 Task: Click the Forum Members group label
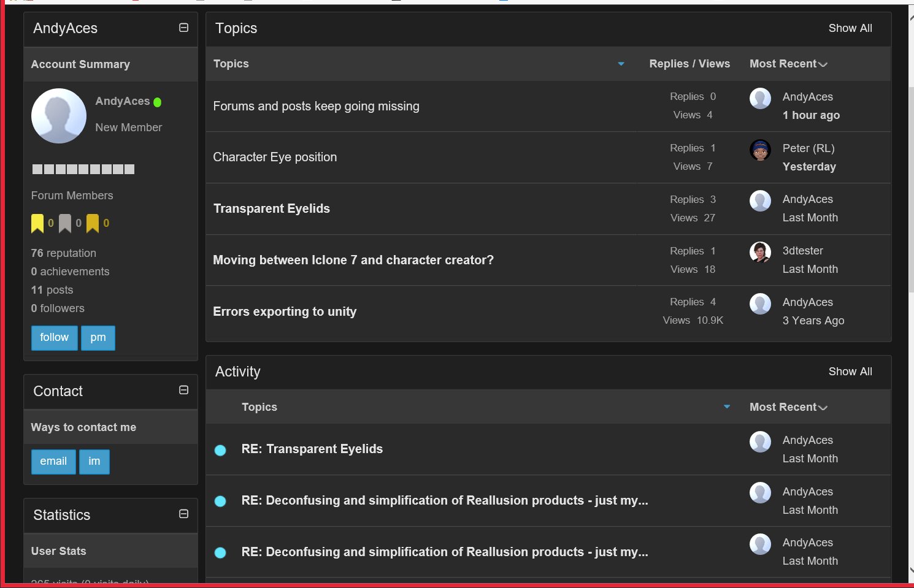[72, 196]
